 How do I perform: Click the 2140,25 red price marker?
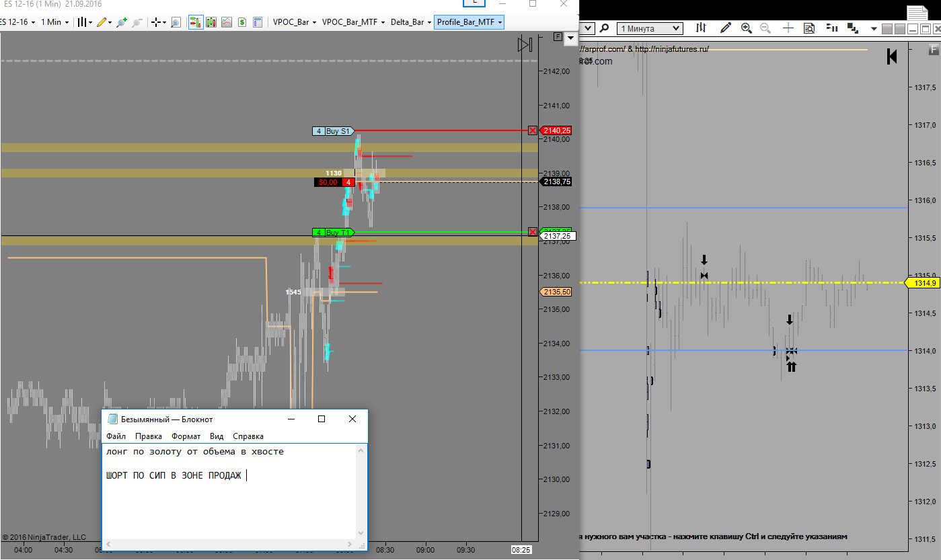pyautogui.click(x=556, y=130)
